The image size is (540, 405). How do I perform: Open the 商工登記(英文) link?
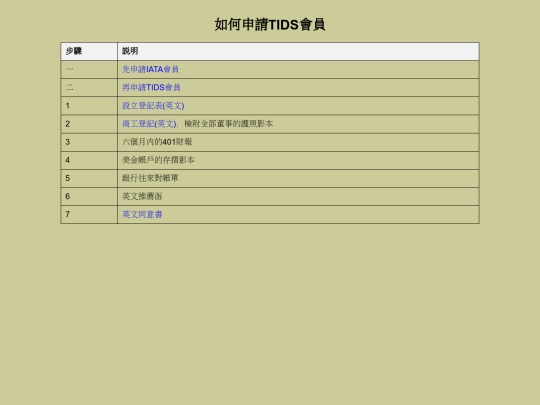click(x=149, y=124)
